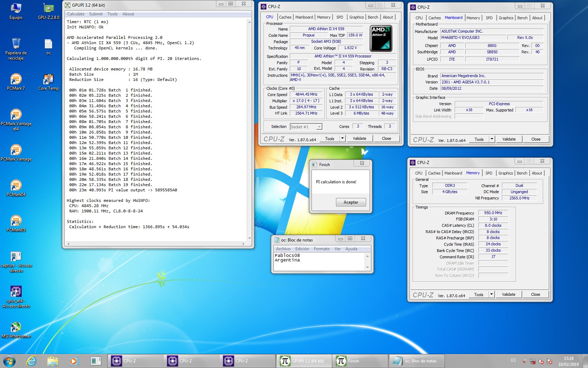The height and width of the screenshot is (368, 588).
Task: Open the Windows Start orb
Action: tap(9, 361)
